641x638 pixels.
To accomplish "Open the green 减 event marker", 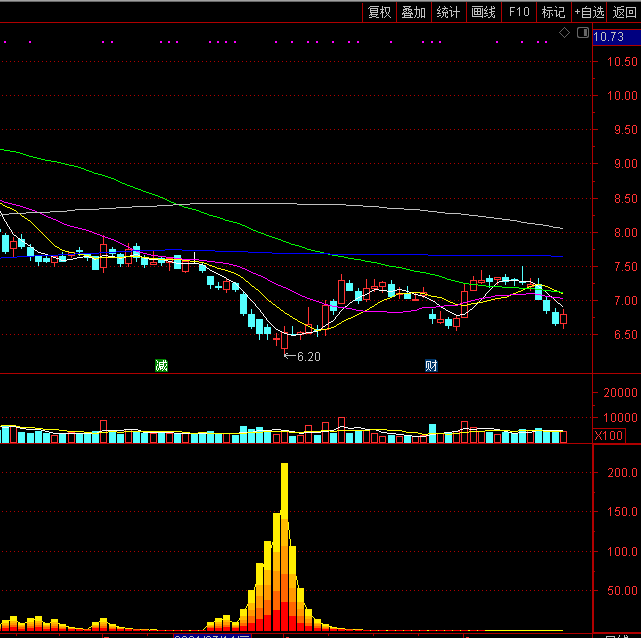I will pyautogui.click(x=161, y=365).
